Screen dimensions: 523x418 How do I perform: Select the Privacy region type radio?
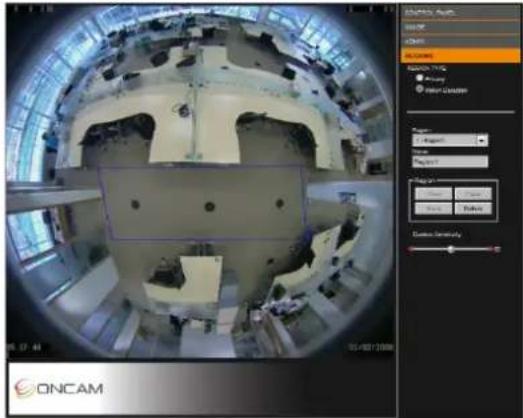pos(419,78)
